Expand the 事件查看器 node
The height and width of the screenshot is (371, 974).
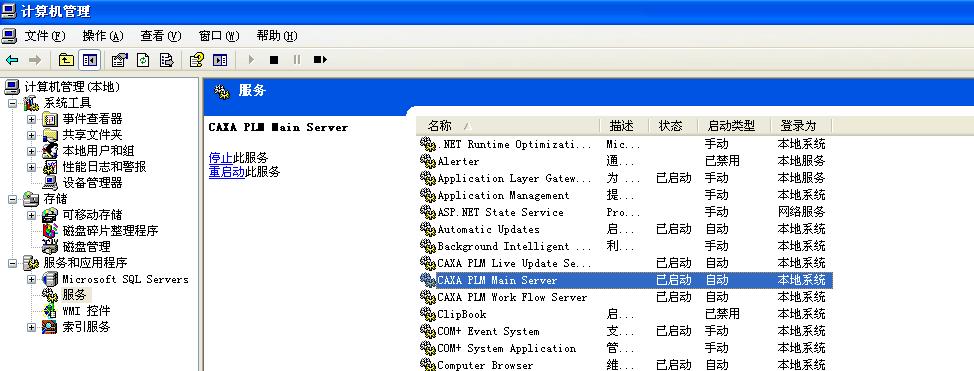pos(32,119)
